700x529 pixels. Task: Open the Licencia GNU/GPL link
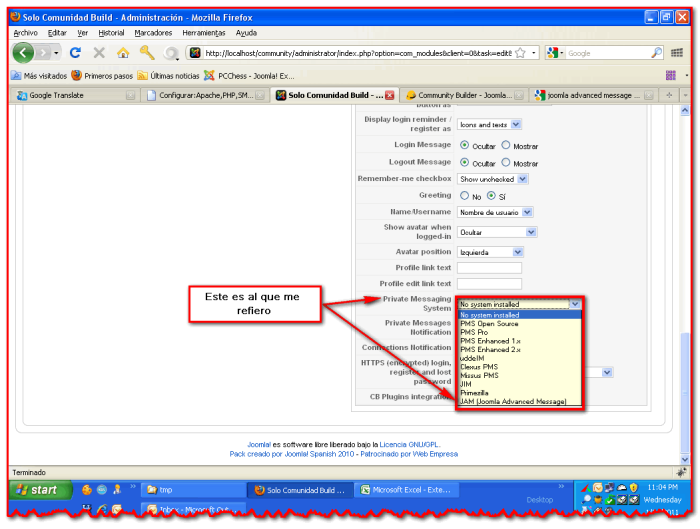[409, 445]
